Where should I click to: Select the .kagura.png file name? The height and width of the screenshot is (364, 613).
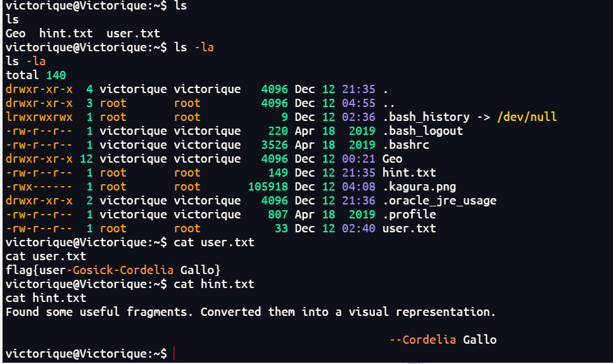click(419, 187)
